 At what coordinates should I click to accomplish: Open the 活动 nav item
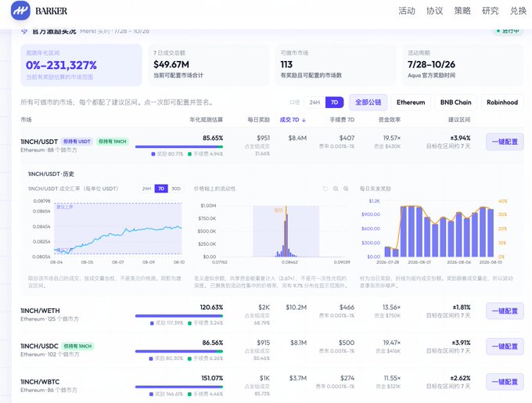coord(407,11)
